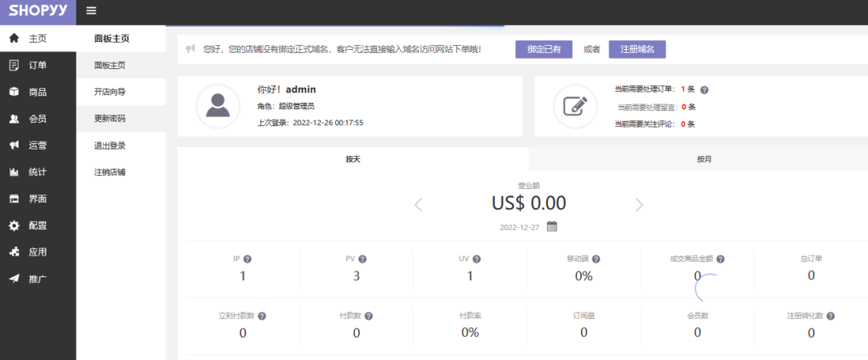Open 统计 in the sidebar
Viewport: 868px width, 360px height.
pos(39,172)
